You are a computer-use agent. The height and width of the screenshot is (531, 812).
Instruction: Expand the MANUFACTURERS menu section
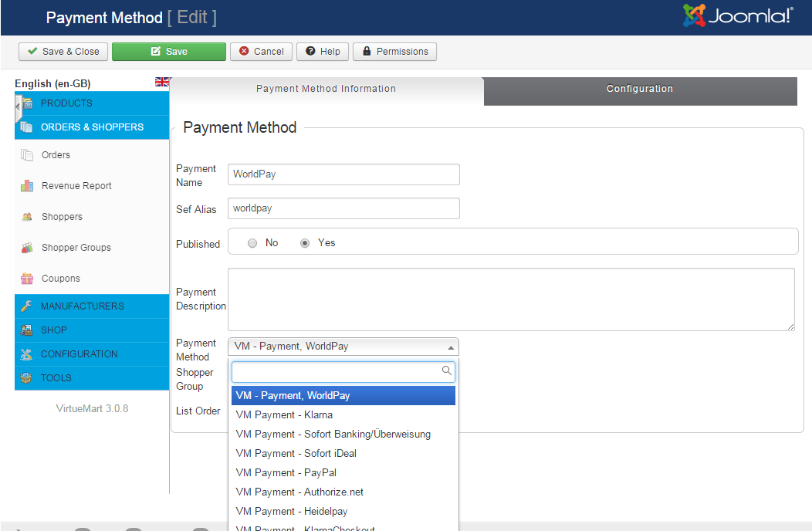click(x=92, y=306)
